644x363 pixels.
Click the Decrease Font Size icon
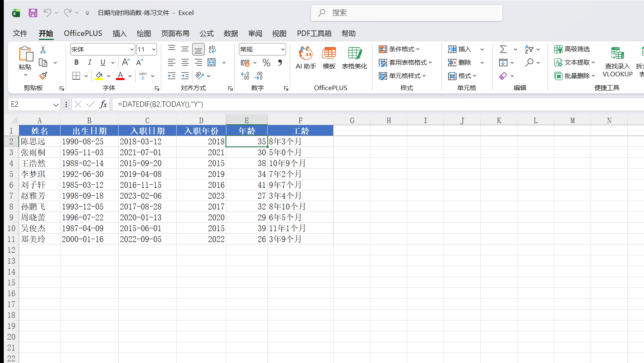pos(140,63)
